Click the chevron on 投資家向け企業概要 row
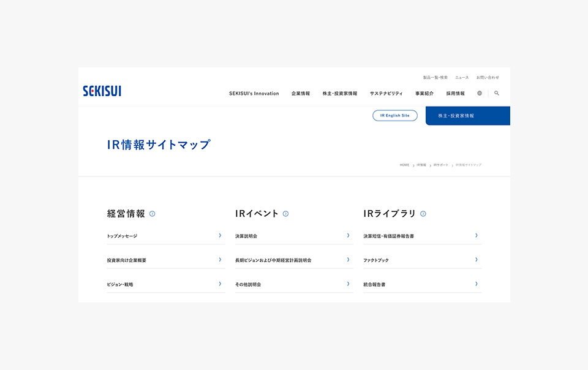588x370 pixels. pos(220,259)
